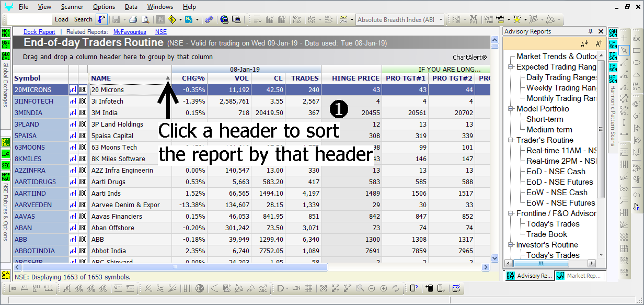Open the NSE related report link
Viewport: 644px width, 305px height.
[x=161, y=32]
